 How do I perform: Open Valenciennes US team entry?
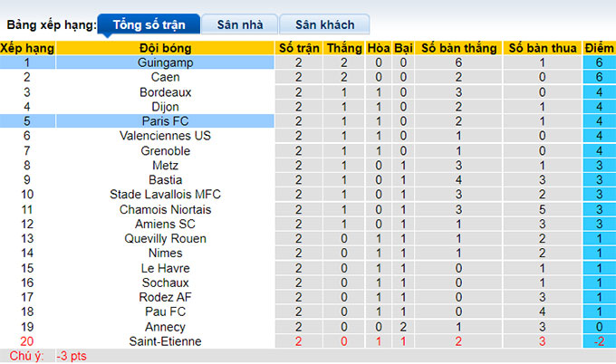point(166,136)
